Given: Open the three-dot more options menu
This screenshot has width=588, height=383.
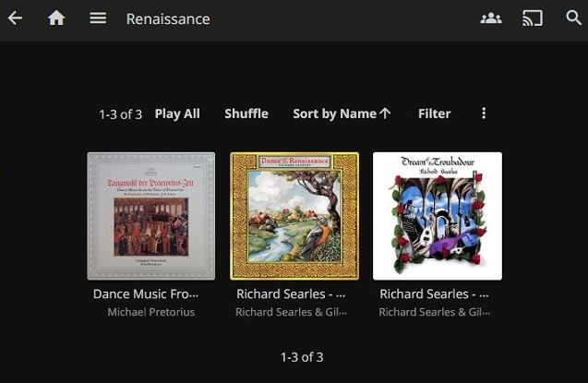Looking at the screenshot, I should coord(484,114).
